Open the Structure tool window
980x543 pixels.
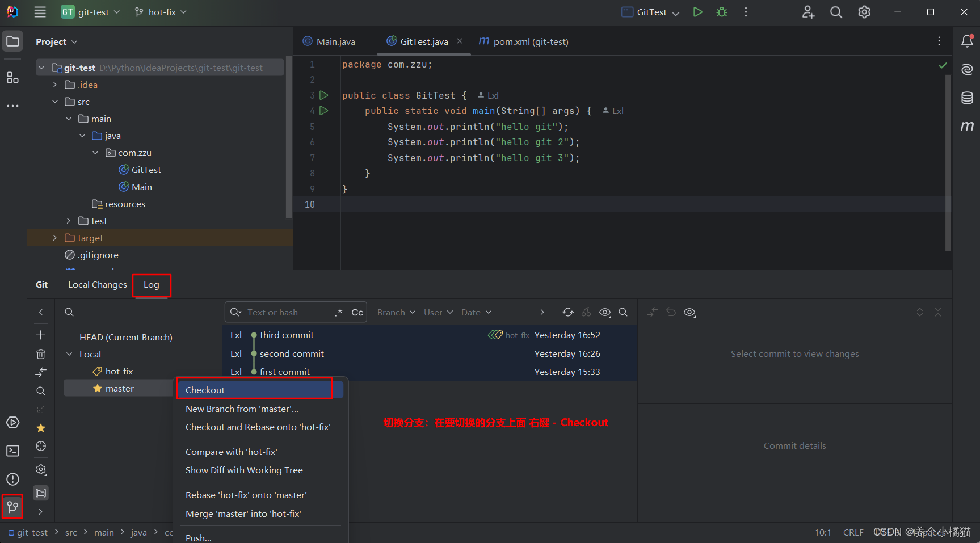(x=12, y=78)
